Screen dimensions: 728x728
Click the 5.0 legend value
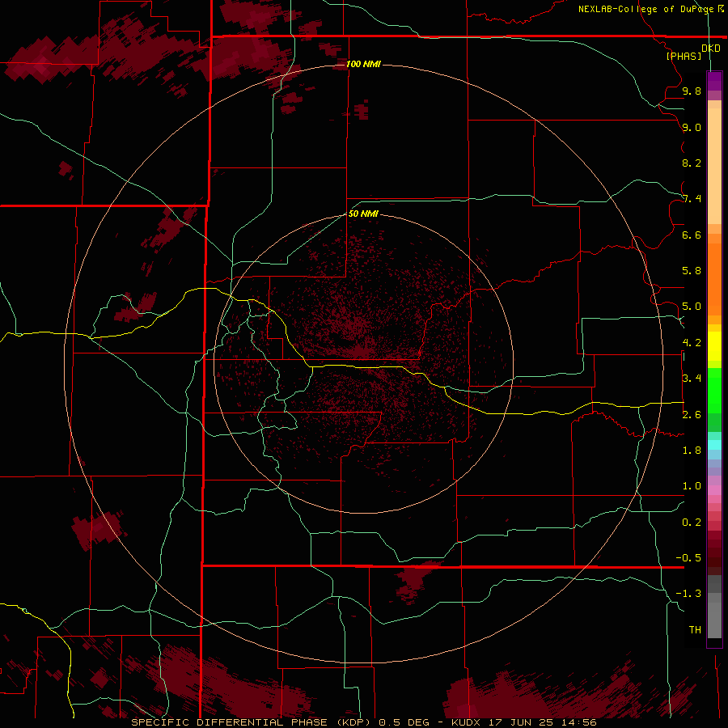(x=692, y=307)
